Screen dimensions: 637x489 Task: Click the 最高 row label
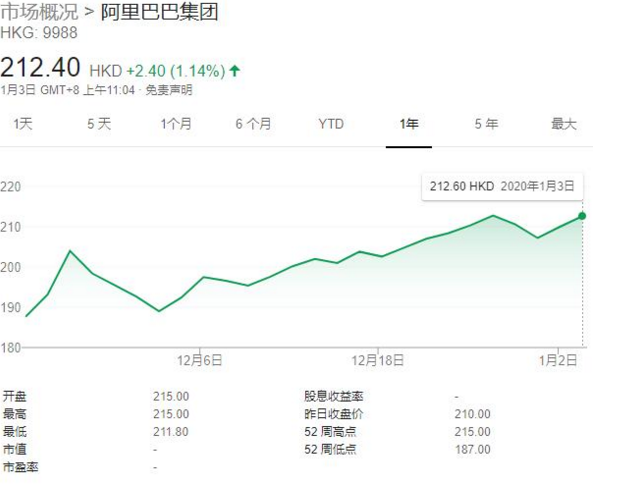click(x=15, y=414)
